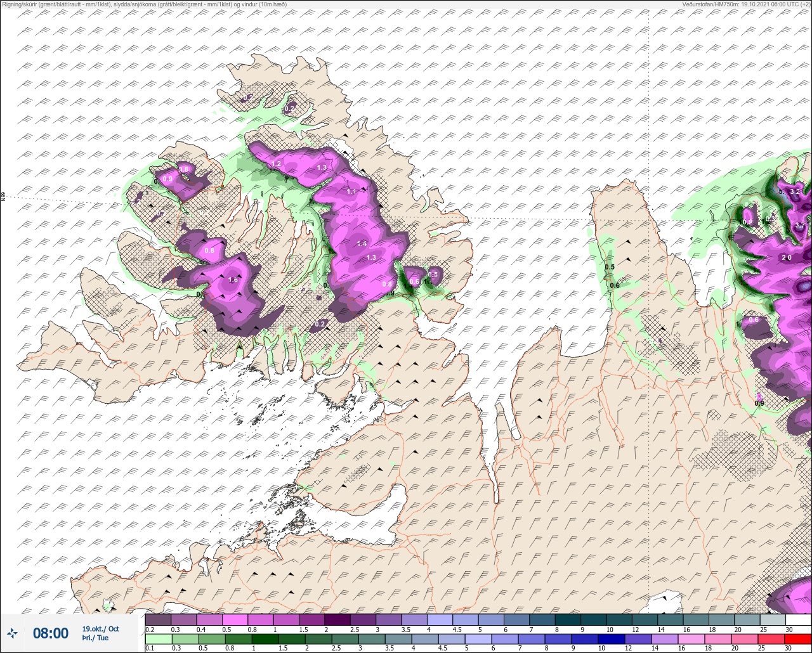Click the wind-rose icon beside the time
The image size is (812, 653).
coord(13,633)
